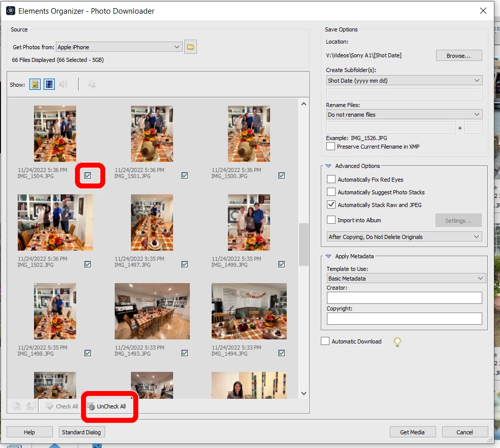Uncheck the IMG_1500.JPG checkbox
The width and height of the screenshot is (500, 448).
[282, 176]
